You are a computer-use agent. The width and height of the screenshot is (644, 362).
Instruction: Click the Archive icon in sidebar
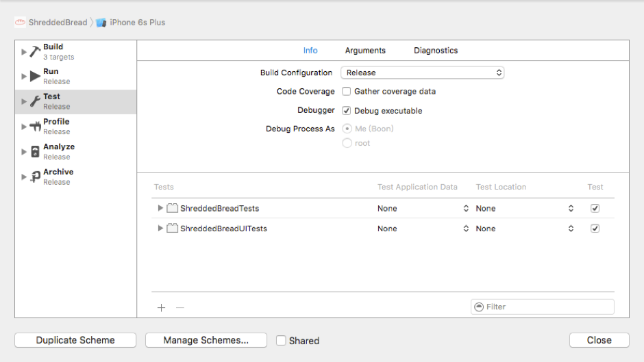coord(35,177)
